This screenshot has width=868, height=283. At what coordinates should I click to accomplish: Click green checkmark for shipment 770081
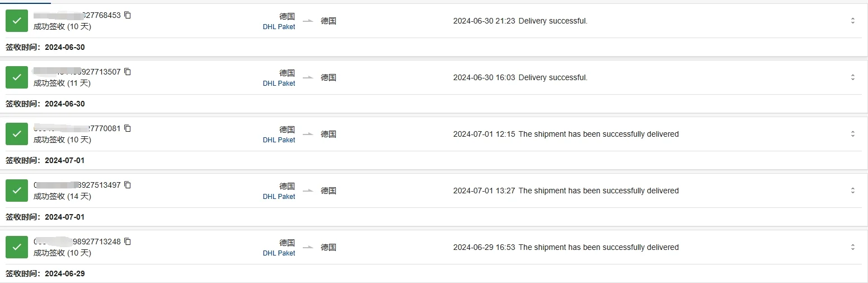[17, 134]
